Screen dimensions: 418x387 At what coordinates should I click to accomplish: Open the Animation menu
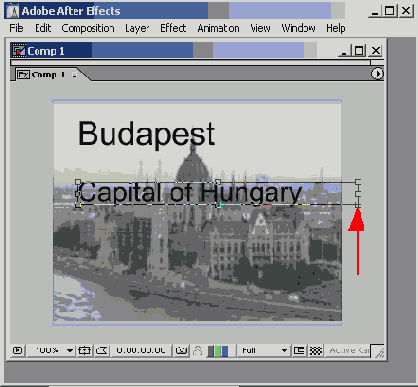[218, 28]
